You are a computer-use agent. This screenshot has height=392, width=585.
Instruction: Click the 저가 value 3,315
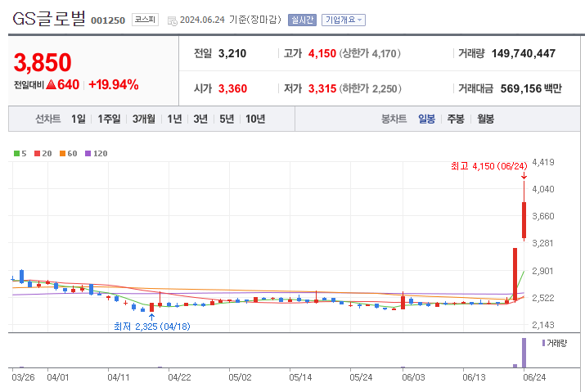pos(322,88)
